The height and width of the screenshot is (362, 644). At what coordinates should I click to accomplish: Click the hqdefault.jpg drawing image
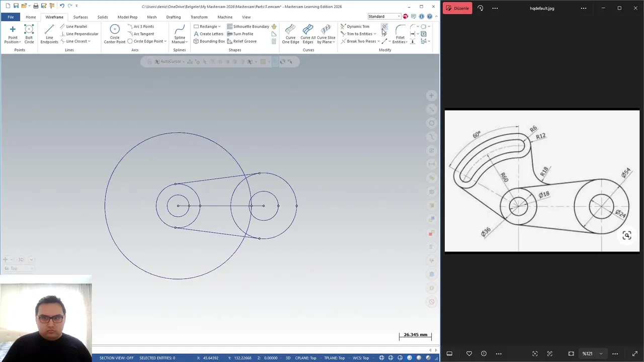(542, 180)
